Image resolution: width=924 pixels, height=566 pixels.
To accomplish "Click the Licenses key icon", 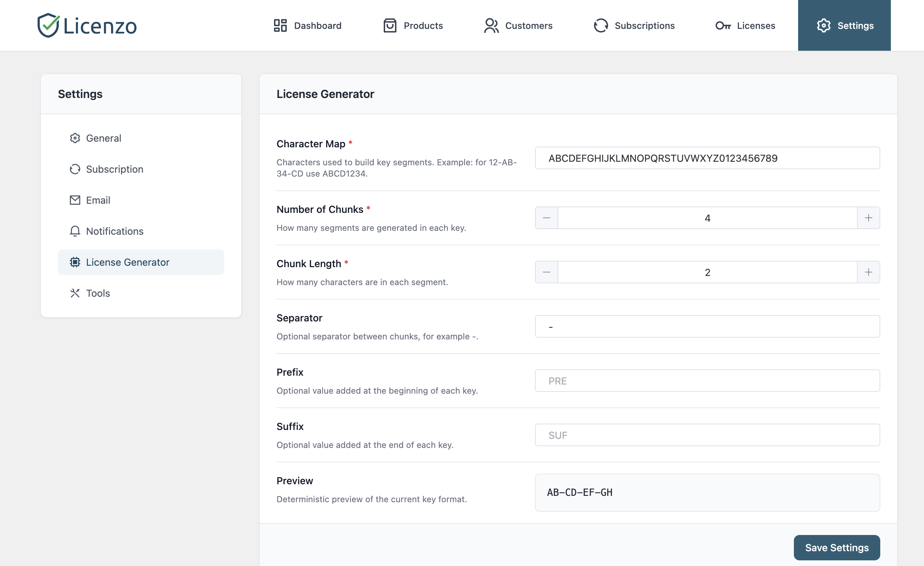I will point(724,25).
